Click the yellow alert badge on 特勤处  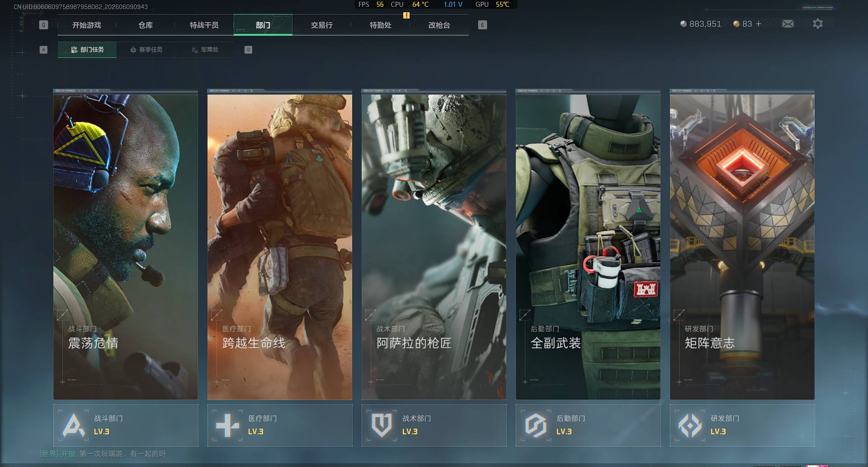tap(406, 15)
